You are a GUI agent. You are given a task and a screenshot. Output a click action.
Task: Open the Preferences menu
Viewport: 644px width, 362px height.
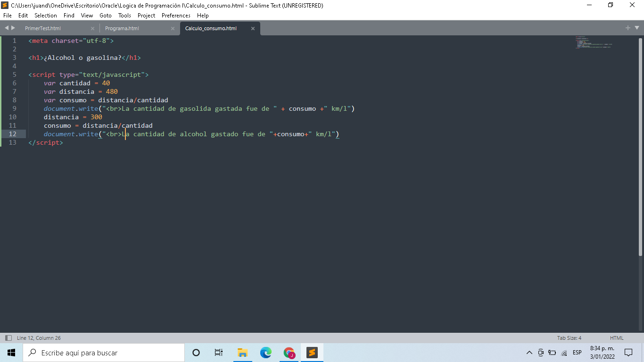[176, 16]
